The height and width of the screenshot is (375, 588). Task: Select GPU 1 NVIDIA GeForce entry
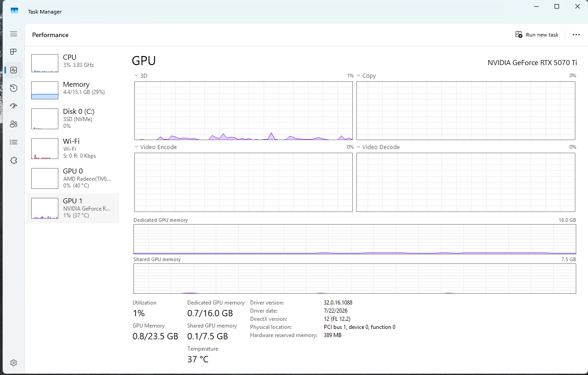click(73, 208)
